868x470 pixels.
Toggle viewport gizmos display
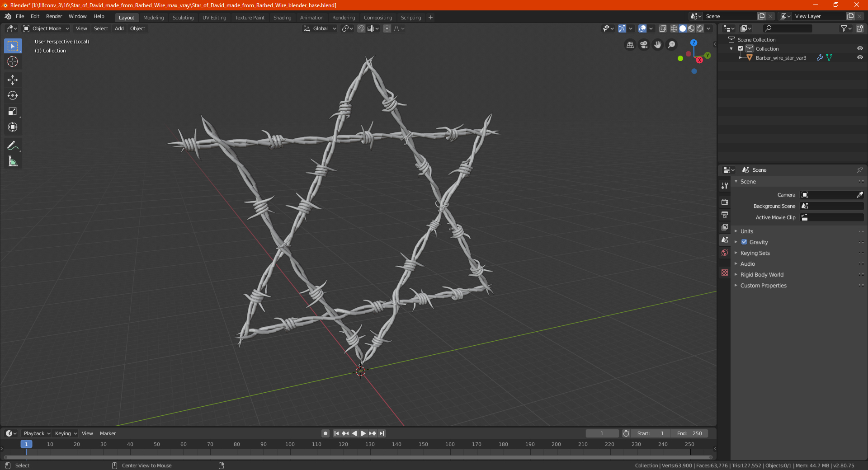(622, 28)
